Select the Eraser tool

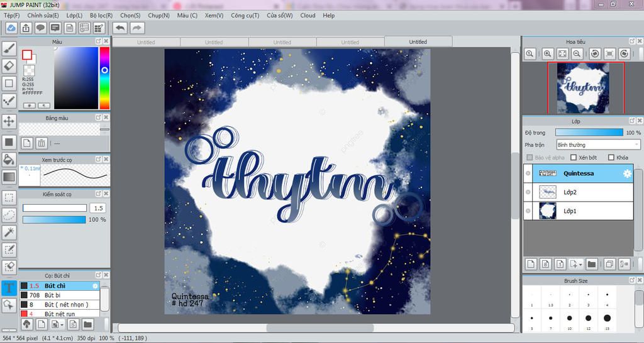click(x=9, y=65)
